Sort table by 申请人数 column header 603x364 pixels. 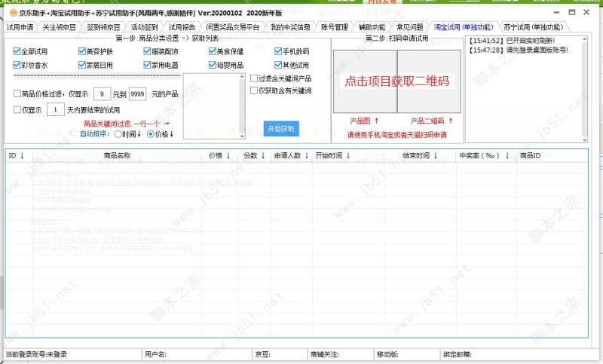point(292,155)
